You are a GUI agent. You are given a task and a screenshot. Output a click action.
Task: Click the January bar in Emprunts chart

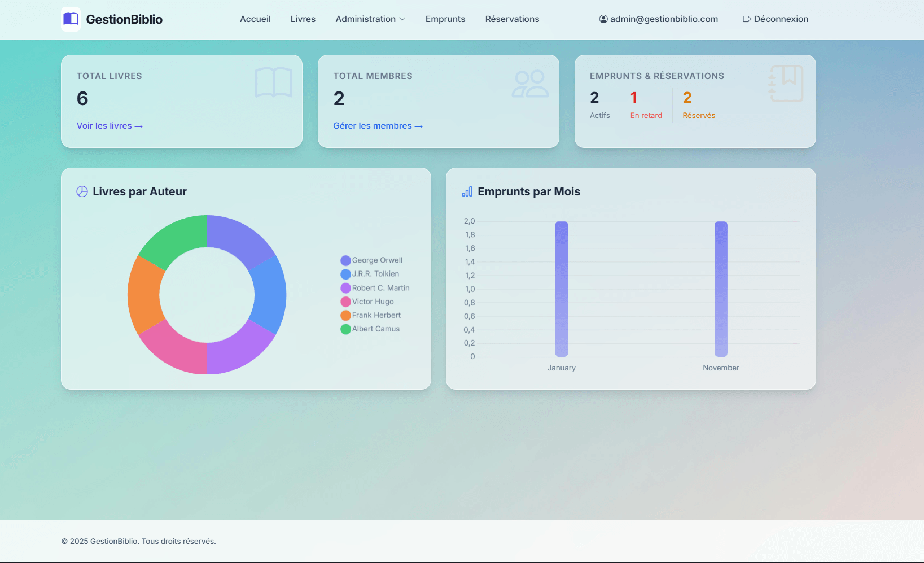coord(562,289)
